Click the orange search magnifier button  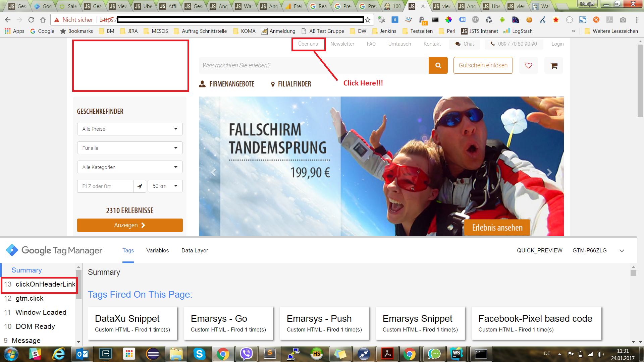pyautogui.click(x=438, y=65)
